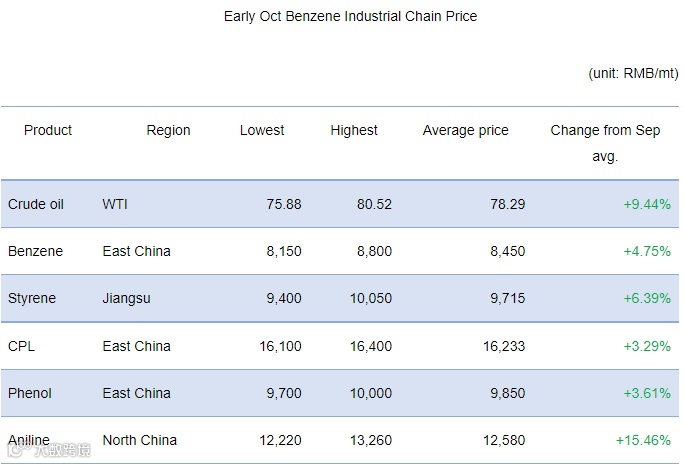Select the 'CPL' product cell

click(21, 346)
